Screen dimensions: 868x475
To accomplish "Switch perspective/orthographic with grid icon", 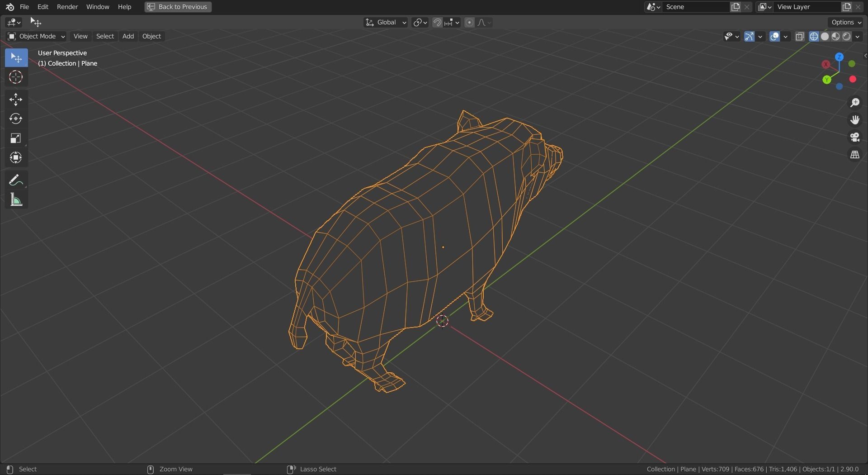I will (x=855, y=155).
